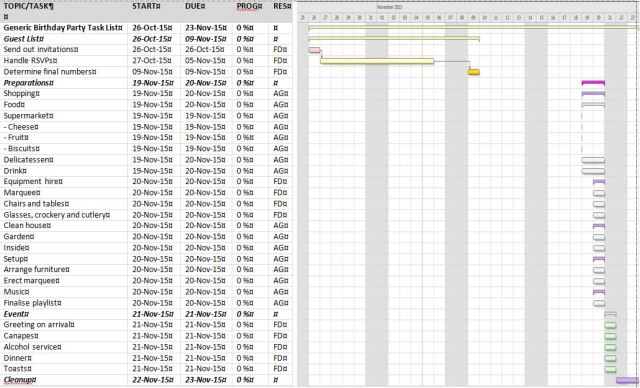The height and width of the screenshot is (388, 640).
Task: Click the green Gantt bar for Dinner
Action: tap(611, 358)
